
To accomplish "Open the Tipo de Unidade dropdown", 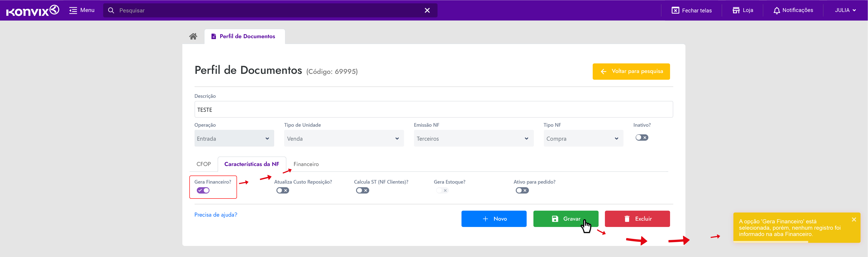I will pyautogui.click(x=343, y=139).
